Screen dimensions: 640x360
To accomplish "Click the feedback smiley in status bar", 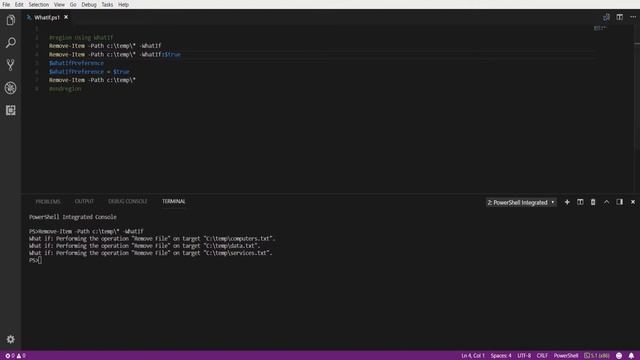I will [x=619, y=356].
